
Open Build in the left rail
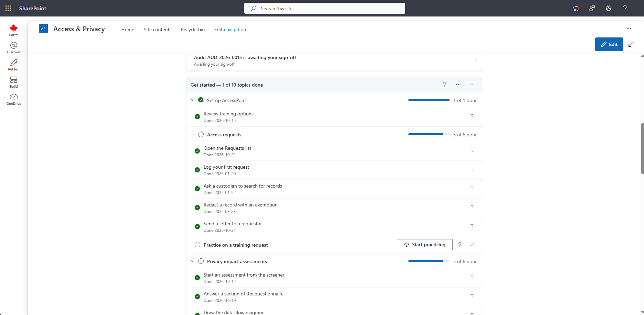[x=14, y=82]
